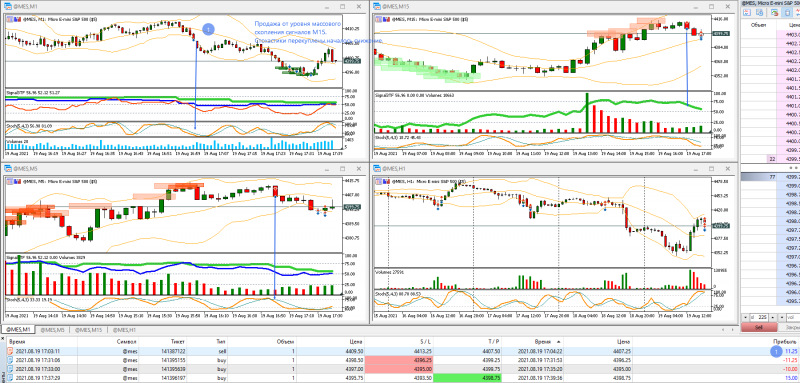Click the volume decrease button next to vol field
Screen dimensions: 800x383
pos(782,317)
